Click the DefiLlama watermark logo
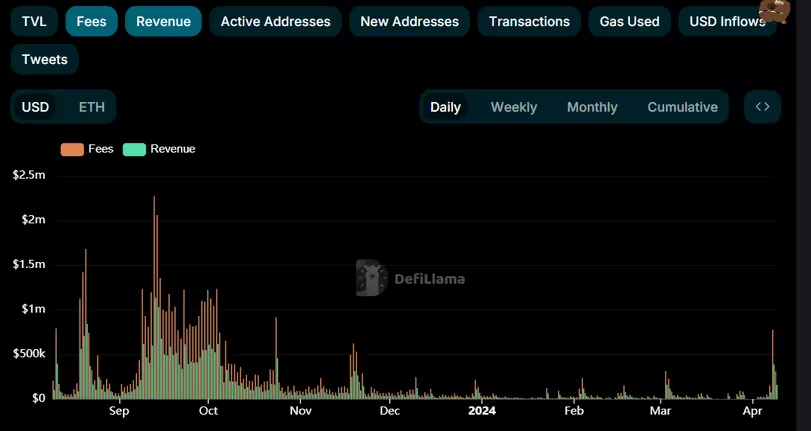811x431 pixels. 410,279
